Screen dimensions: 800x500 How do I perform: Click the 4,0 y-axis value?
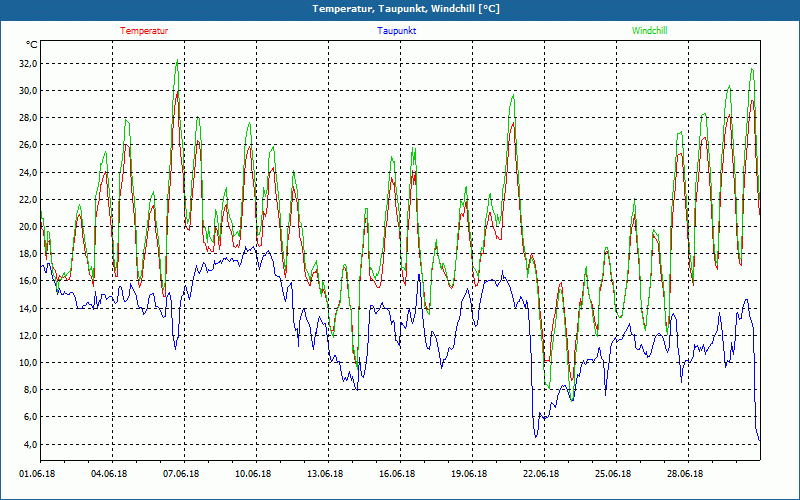[x=31, y=444]
